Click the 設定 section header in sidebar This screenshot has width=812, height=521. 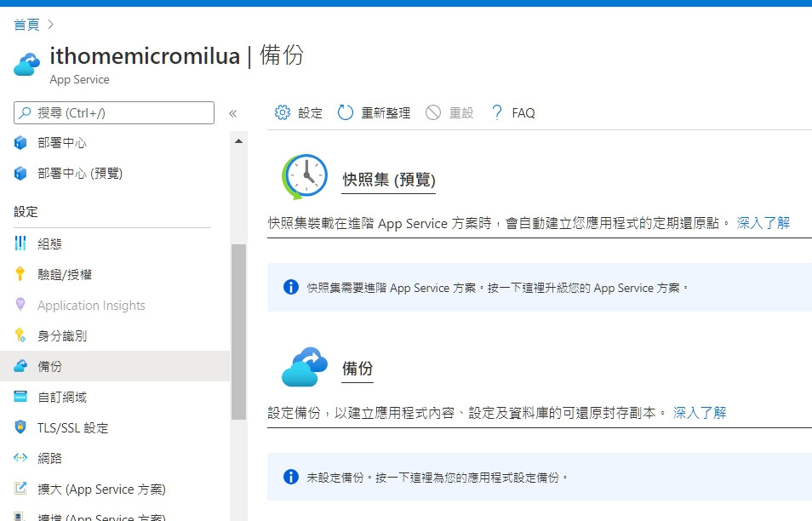point(26,211)
